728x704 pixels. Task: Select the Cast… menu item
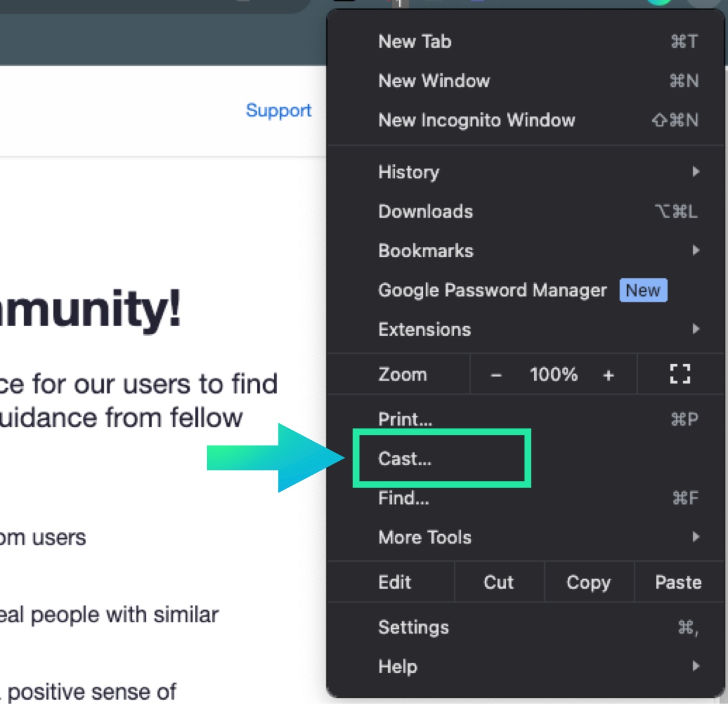pyautogui.click(x=405, y=459)
